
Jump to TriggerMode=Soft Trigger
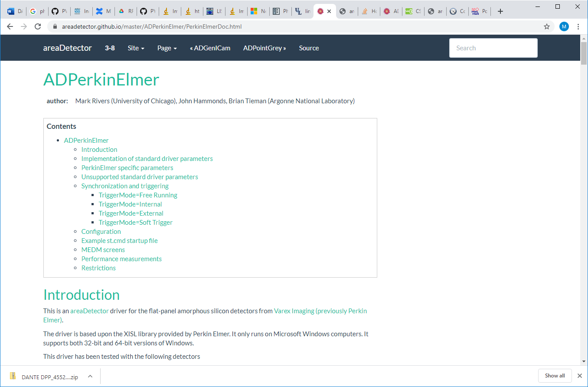pyautogui.click(x=136, y=223)
